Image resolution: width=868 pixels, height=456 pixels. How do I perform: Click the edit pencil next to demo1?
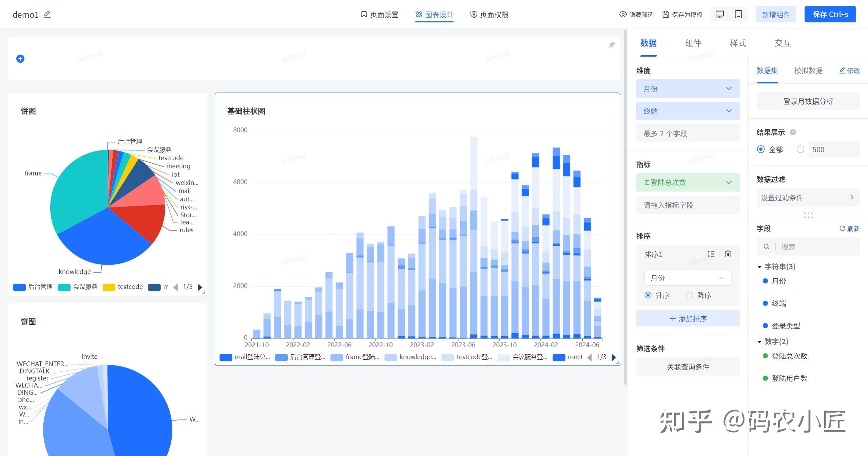47,14
